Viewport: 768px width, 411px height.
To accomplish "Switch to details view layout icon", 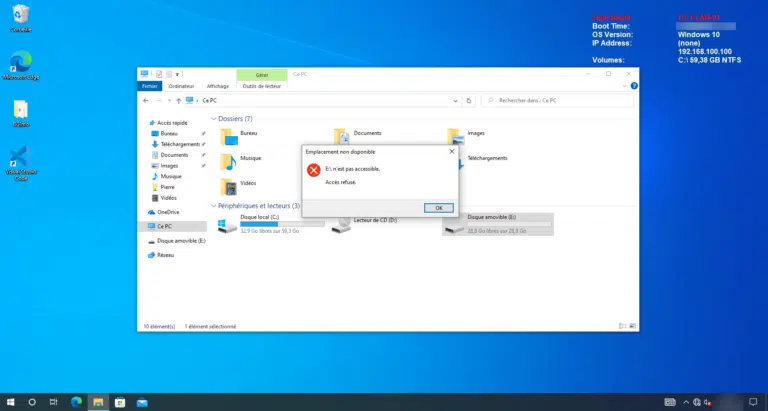I will point(623,326).
